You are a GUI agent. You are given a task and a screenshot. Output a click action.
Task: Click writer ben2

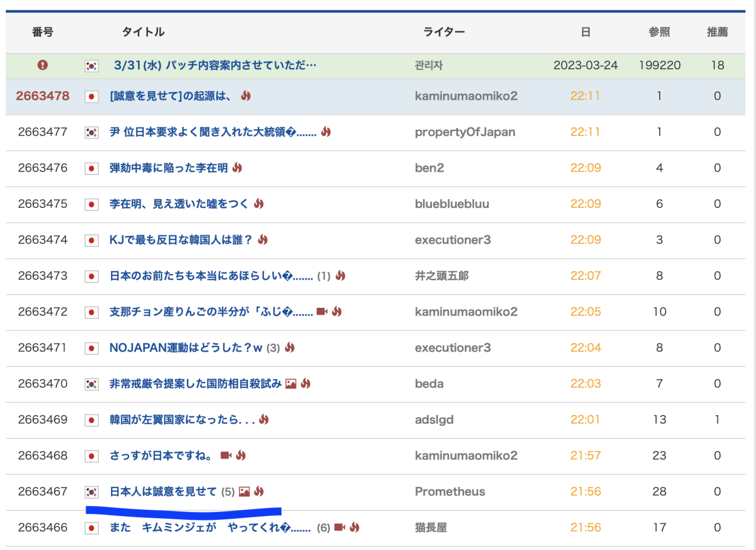[430, 168]
